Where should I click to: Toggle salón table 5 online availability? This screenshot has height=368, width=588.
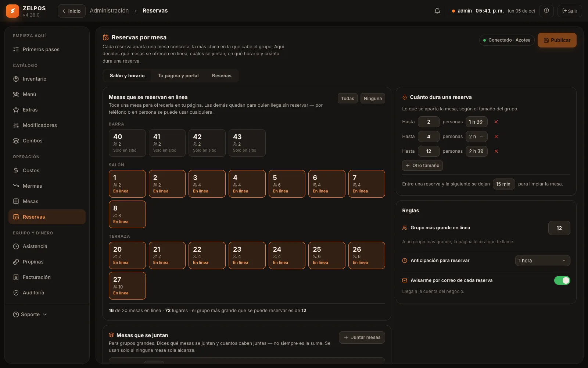287,184
